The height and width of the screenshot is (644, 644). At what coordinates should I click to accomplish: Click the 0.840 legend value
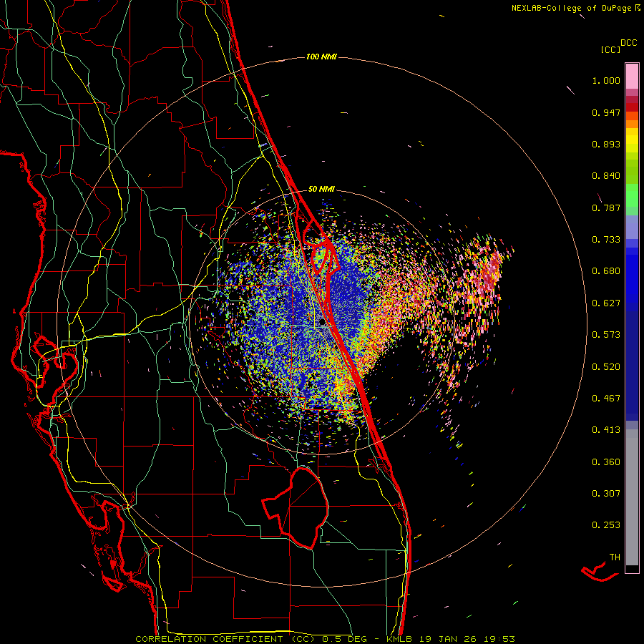(606, 176)
